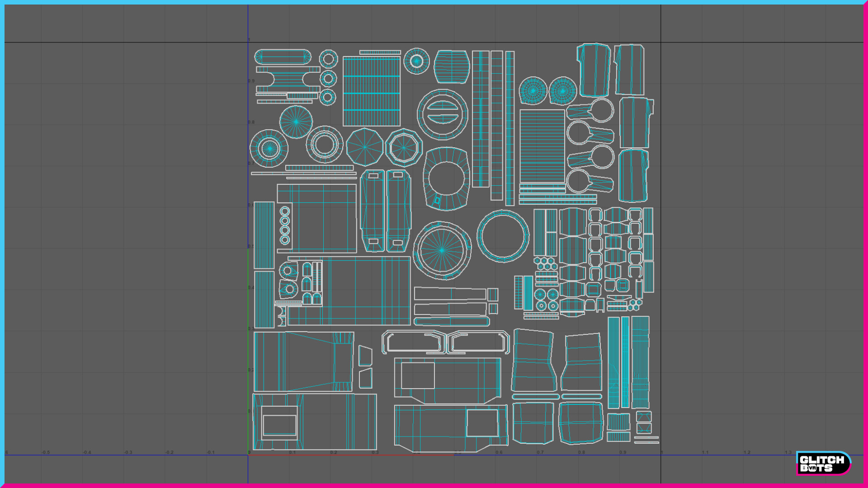Select the barrel-shaped UV island near top
868x488 pixels.
click(452, 67)
